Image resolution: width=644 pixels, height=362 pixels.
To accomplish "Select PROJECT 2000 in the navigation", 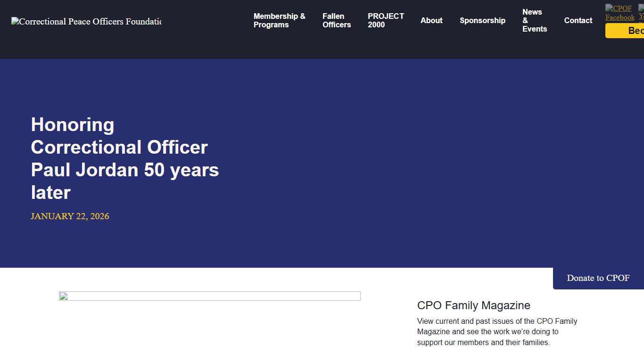I will point(386,20).
